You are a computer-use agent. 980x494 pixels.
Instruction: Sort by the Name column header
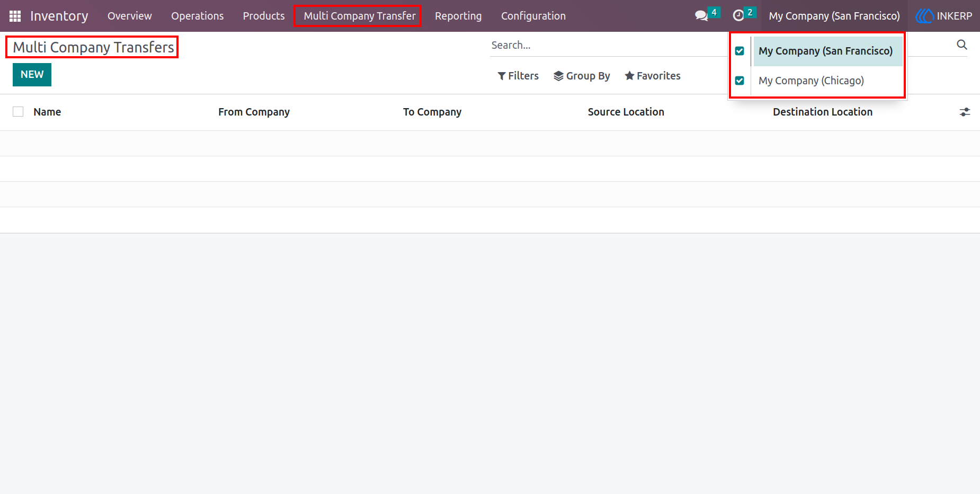[47, 112]
